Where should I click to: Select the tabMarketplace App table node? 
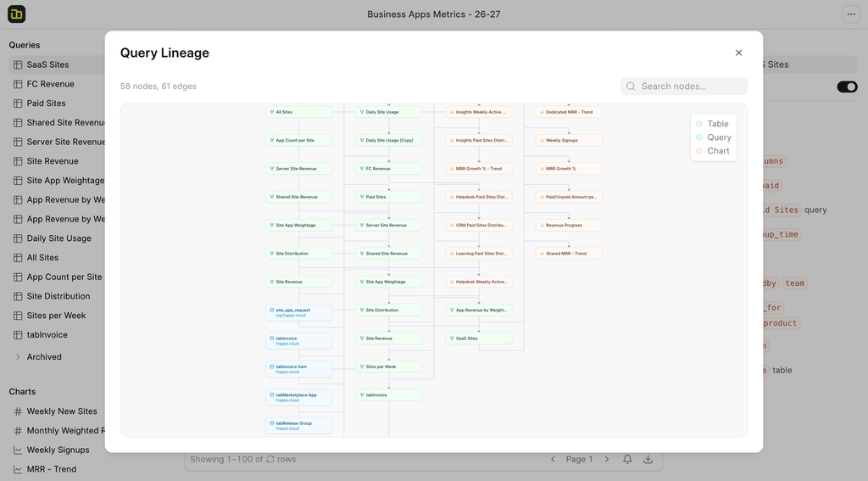(x=298, y=397)
